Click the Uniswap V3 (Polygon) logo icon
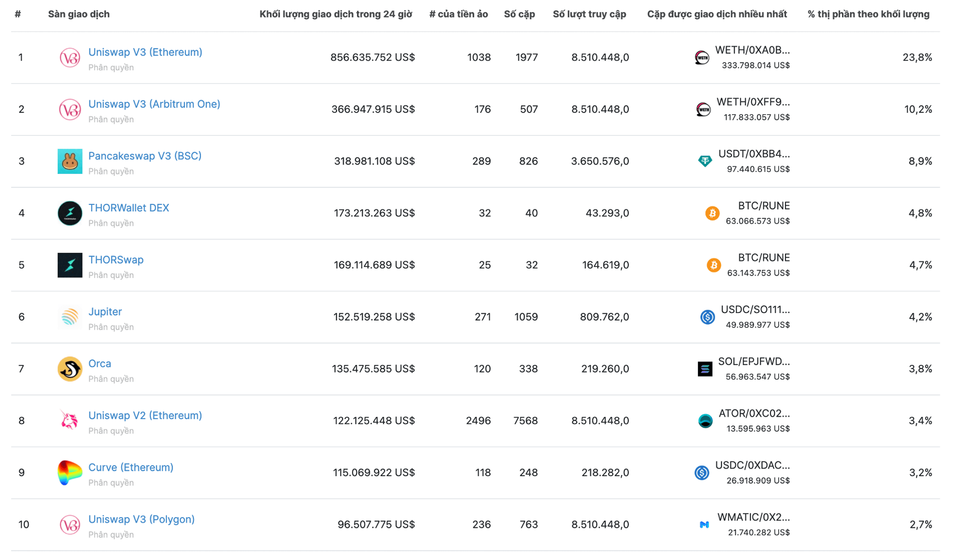 70,525
